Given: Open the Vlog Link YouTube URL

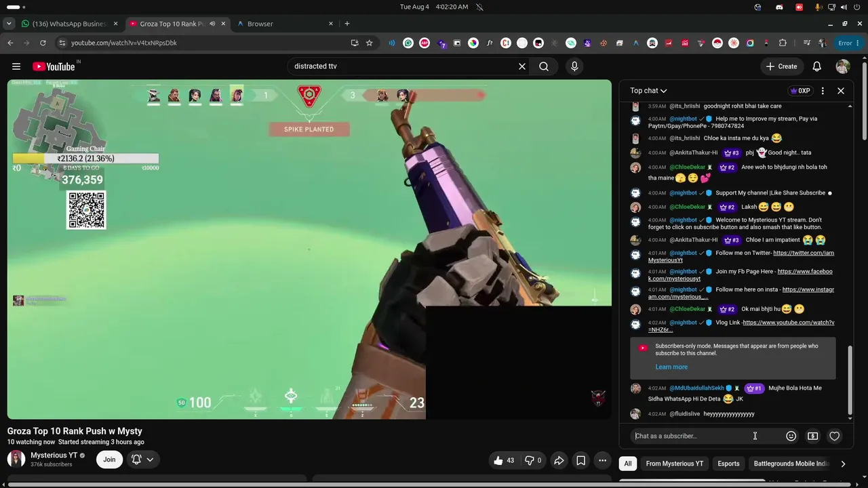Looking at the screenshot, I should [741, 326].
